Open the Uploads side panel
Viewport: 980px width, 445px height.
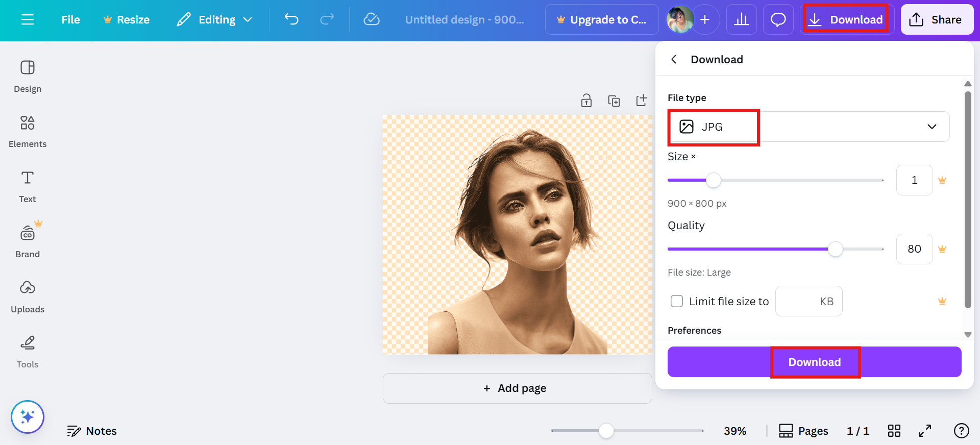(28, 297)
